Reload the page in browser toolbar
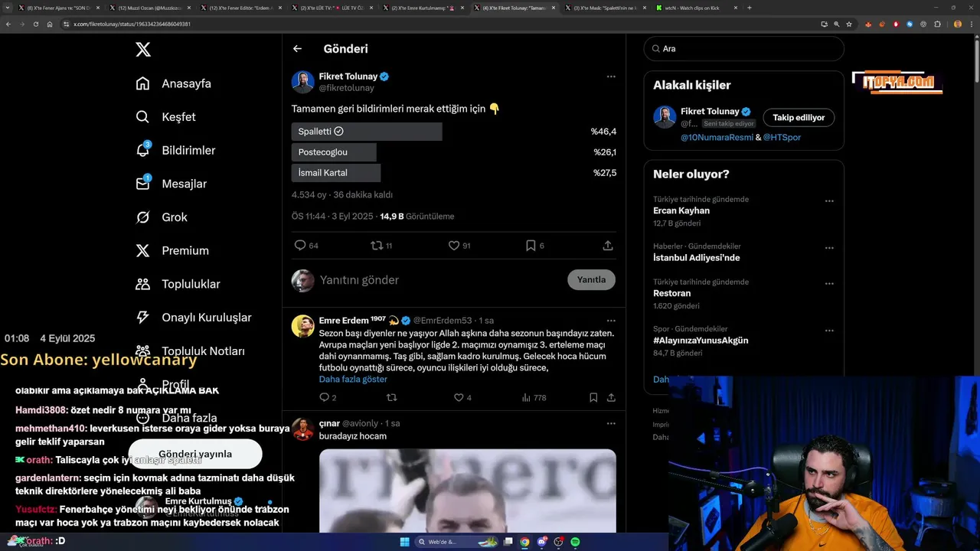 click(36, 24)
